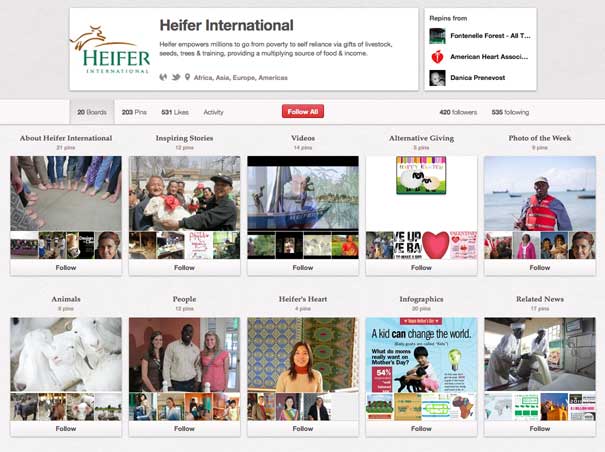View the 531 Likes tab
This screenshot has height=452, width=605.
coord(175,112)
